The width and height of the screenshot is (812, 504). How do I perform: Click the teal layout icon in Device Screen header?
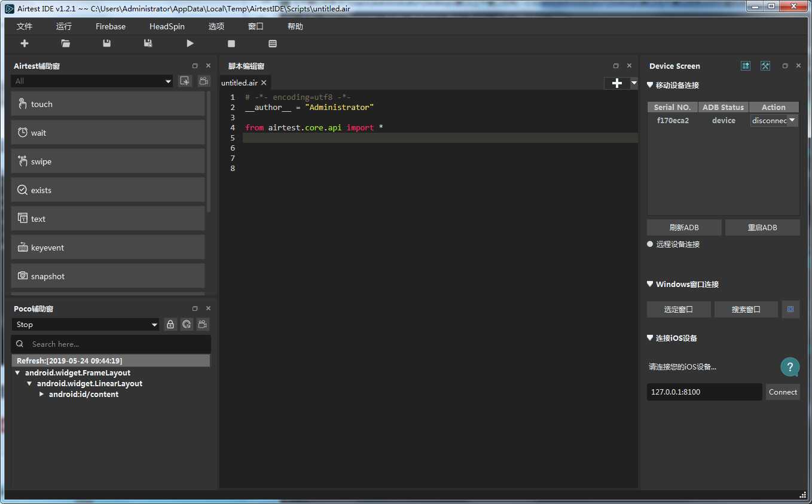pyautogui.click(x=746, y=66)
